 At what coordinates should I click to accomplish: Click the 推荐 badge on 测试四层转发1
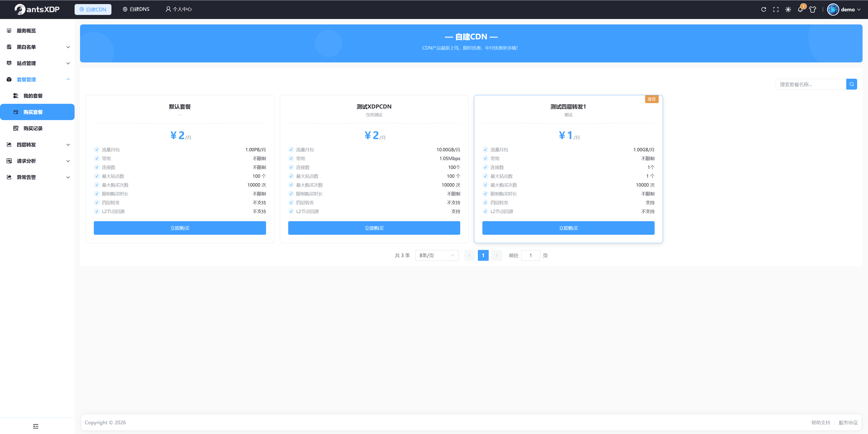pyautogui.click(x=652, y=99)
